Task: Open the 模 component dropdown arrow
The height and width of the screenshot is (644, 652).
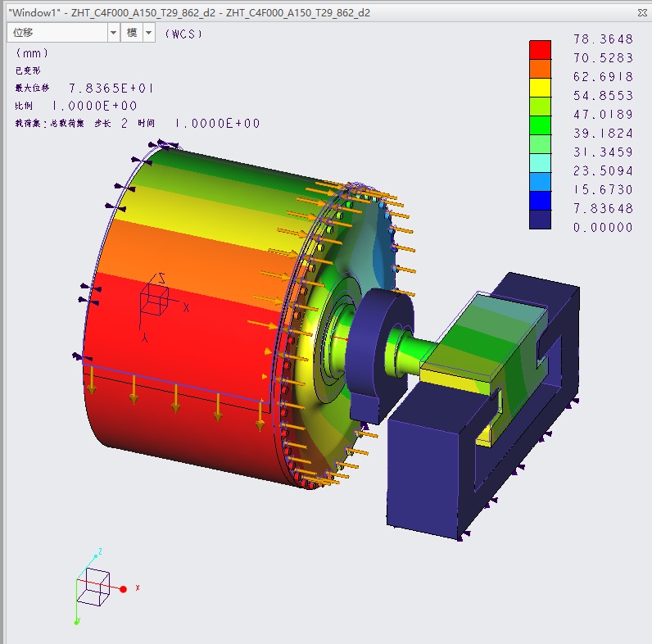Action: click(x=148, y=33)
